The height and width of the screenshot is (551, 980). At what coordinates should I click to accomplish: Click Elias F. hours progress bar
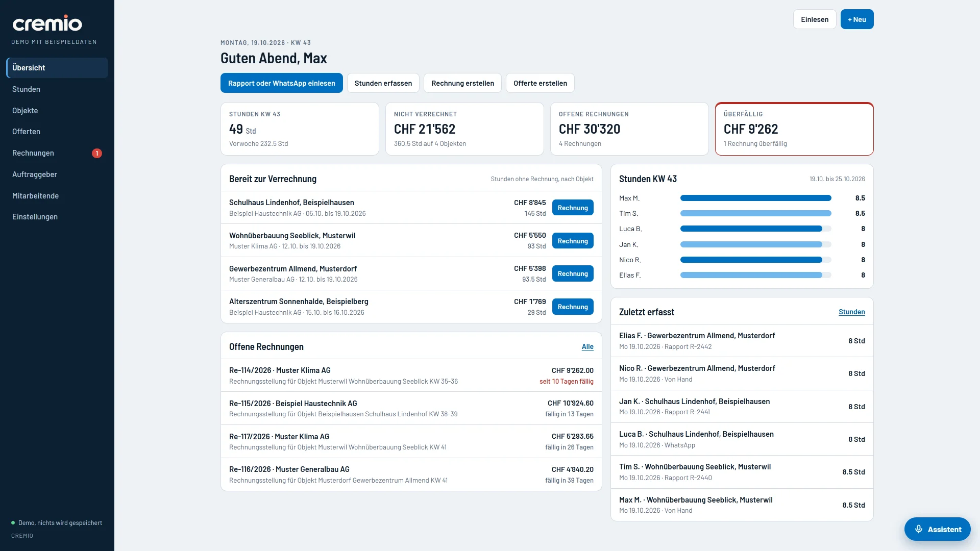coord(755,275)
